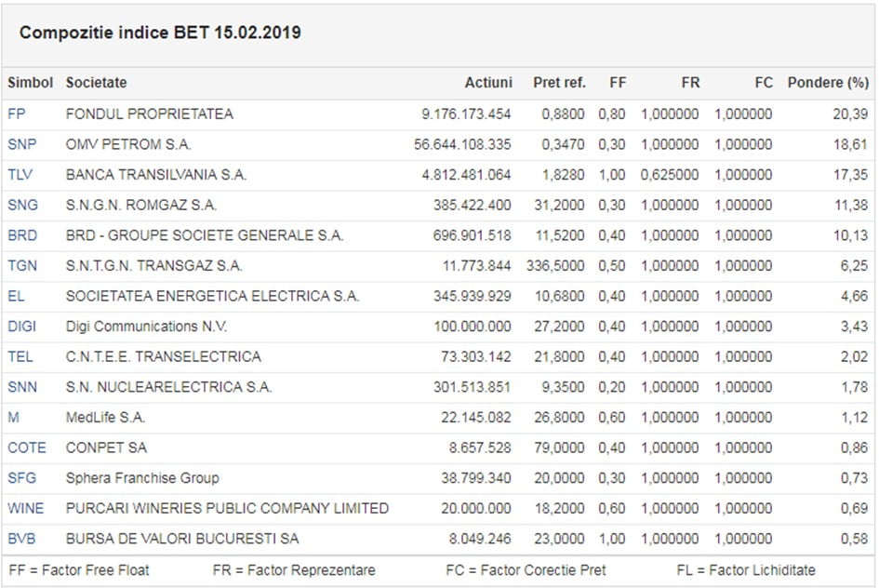Select reference price 31,2000
Image resolution: width=879 pixels, height=588 pixels.
point(559,206)
